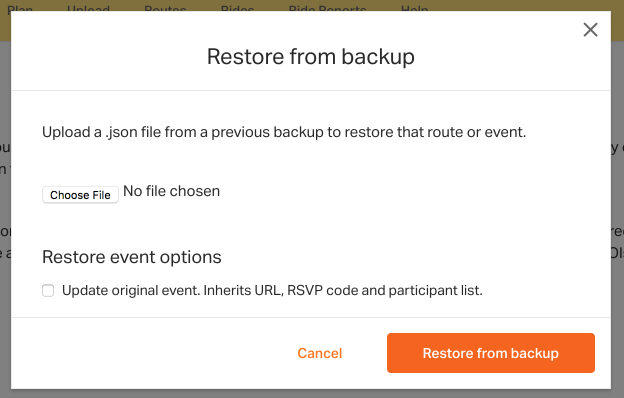Click the orange Restore from backup button
Viewport: 624px width, 398px height.
pyautogui.click(x=491, y=353)
